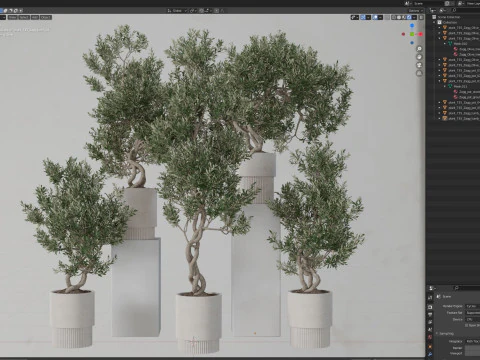The width and height of the screenshot is (480, 360).
Task: Open the scene browse icon in top bar
Action: point(408,4)
